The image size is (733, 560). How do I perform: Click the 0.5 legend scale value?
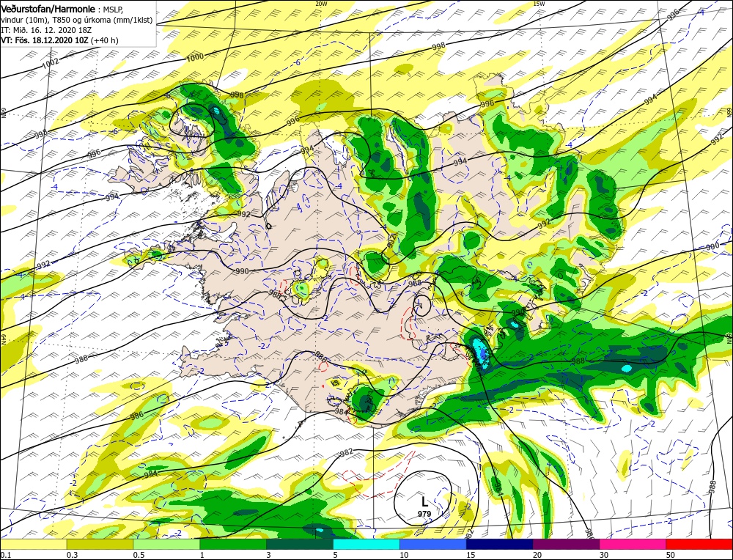[x=139, y=555]
